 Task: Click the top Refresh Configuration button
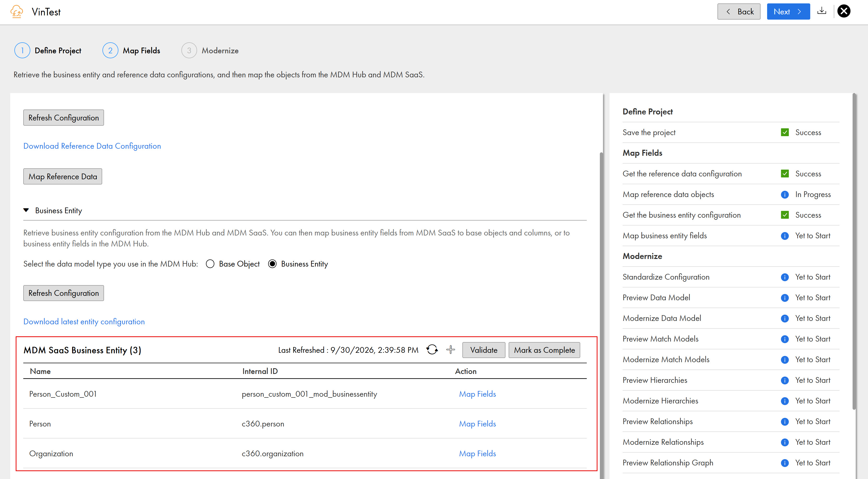[x=63, y=118]
